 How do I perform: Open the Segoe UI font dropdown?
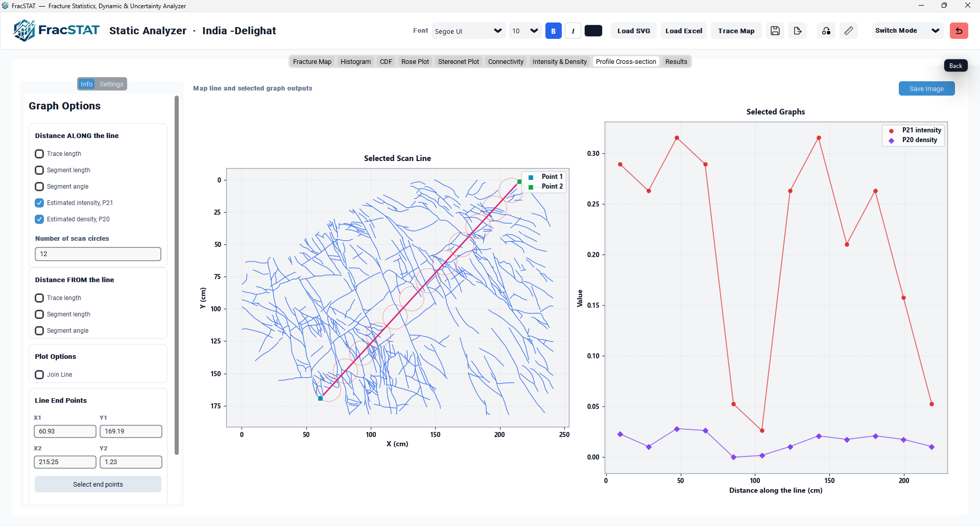468,31
